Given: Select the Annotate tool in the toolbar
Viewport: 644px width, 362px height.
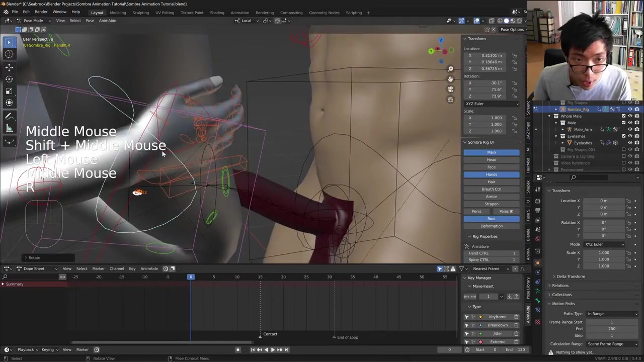Looking at the screenshot, I should point(9,116).
